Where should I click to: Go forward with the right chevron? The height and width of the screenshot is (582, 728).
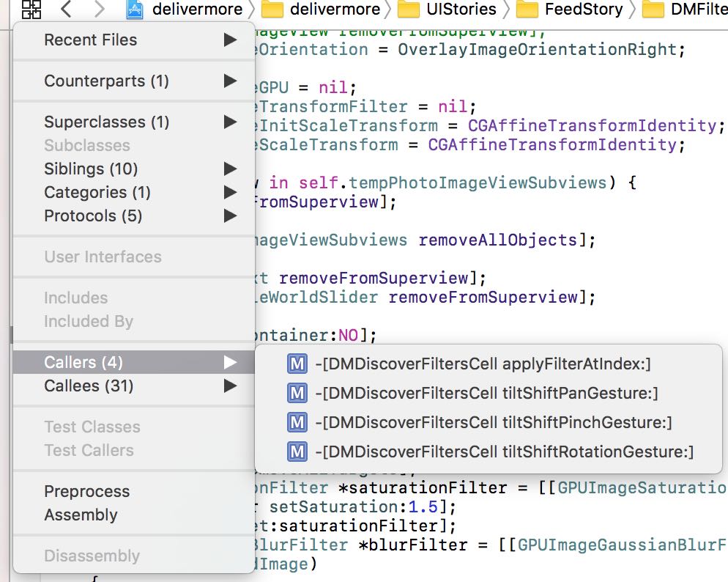click(100, 10)
